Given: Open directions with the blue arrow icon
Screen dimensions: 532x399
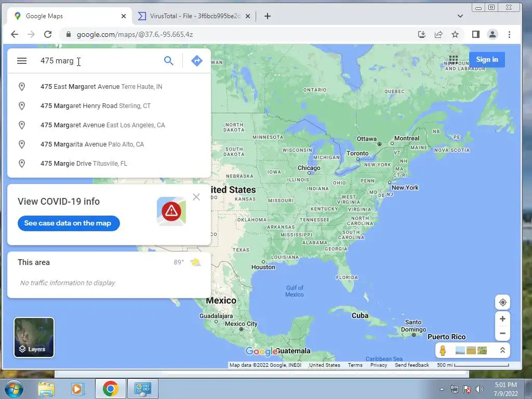Looking at the screenshot, I should 197,61.
